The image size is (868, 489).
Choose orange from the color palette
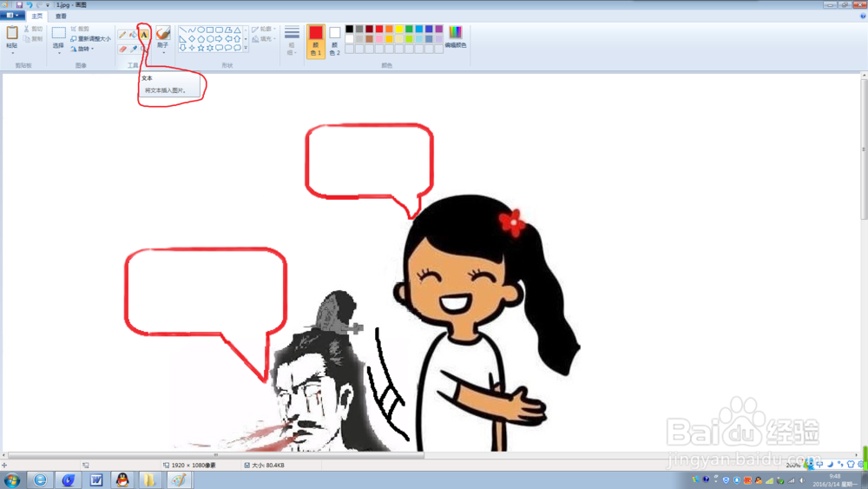tap(389, 29)
